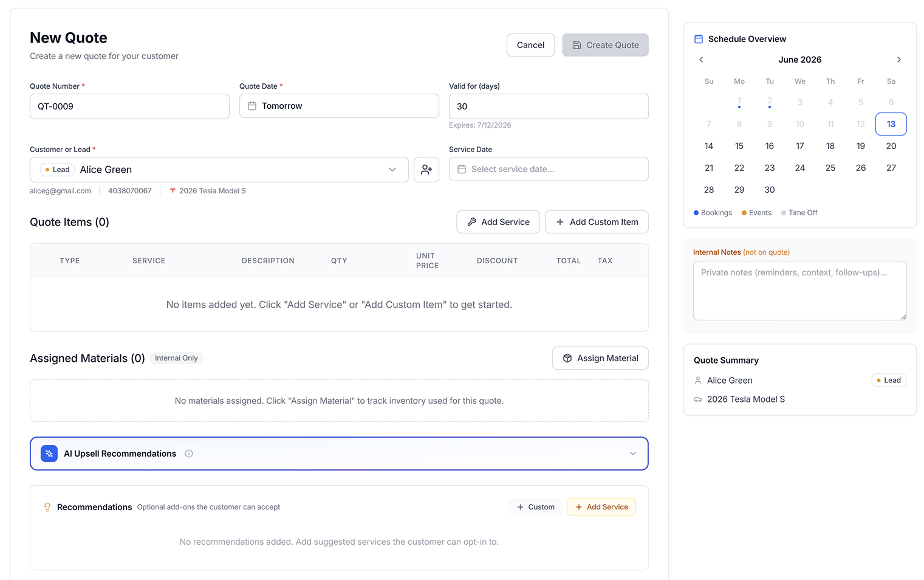Image resolution: width=924 pixels, height=580 pixels.
Task: Go to next month in calendar
Action: tap(899, 60)
